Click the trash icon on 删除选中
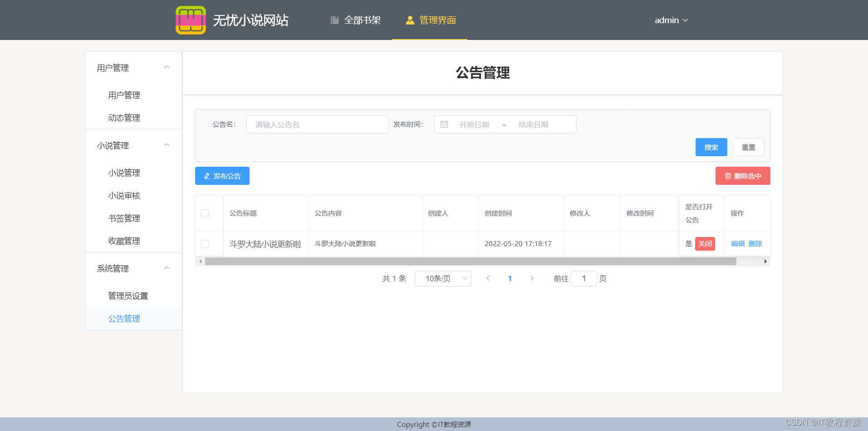The image size is (868, 431). tap(728, 176)
